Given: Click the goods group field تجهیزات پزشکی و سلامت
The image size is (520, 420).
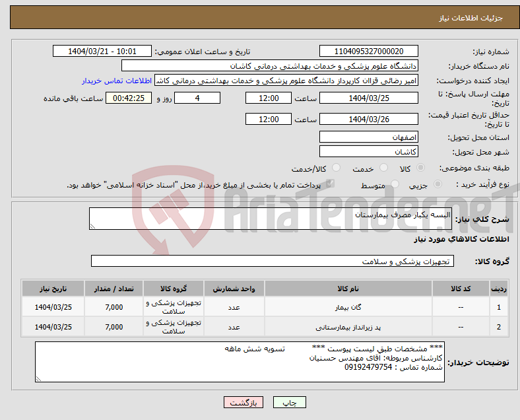Looking at the screenshot, I should tap(273, 261).
